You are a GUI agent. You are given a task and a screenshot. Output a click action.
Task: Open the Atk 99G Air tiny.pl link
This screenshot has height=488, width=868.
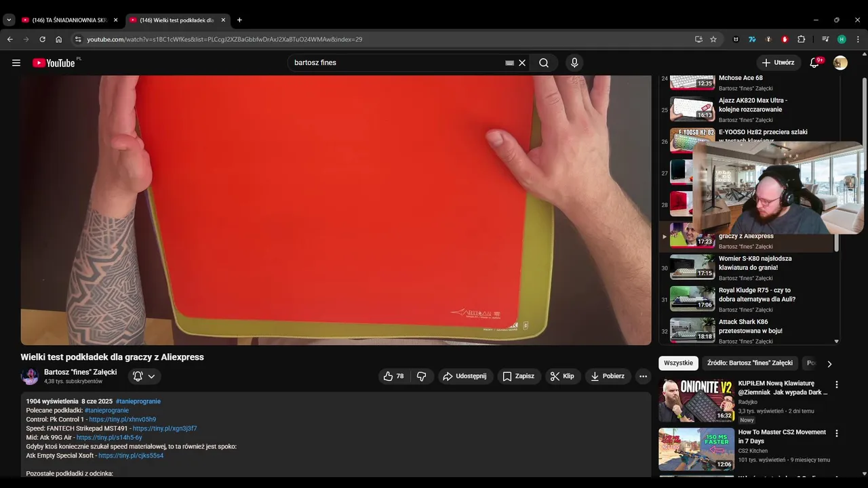pyautogui.click(x=109, y=438)
